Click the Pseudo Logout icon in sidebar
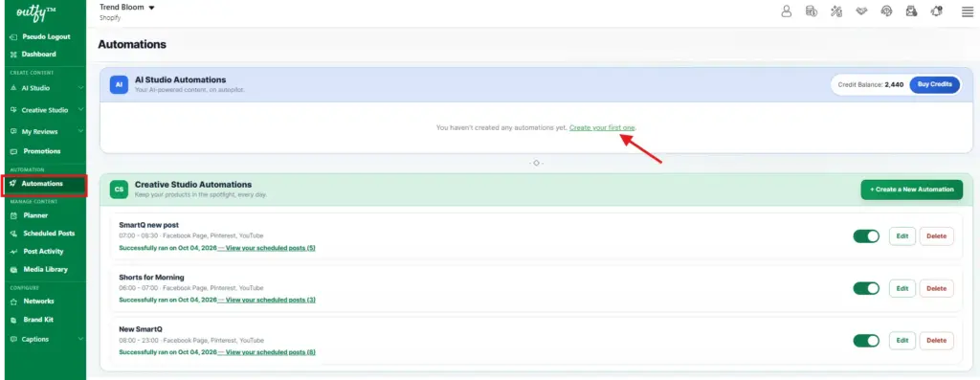Screen dimensions: 980x380 pos(13,37)
